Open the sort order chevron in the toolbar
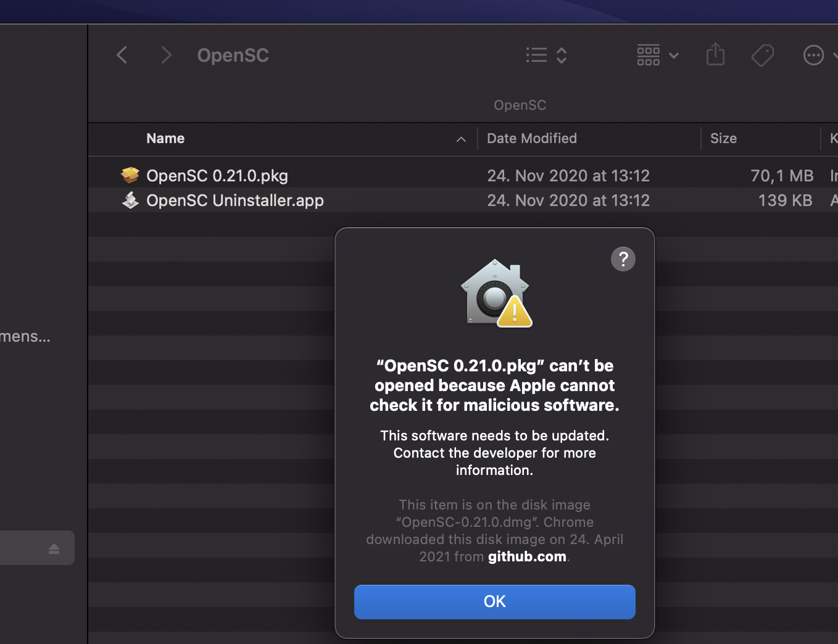 [x=562, y=55]
